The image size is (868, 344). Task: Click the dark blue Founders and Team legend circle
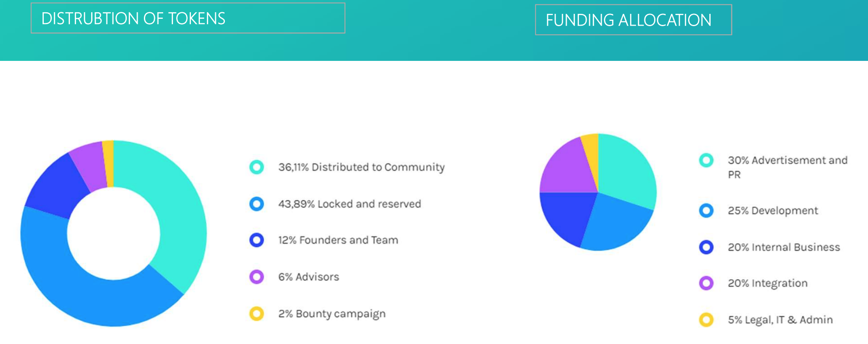click(256, 240)
